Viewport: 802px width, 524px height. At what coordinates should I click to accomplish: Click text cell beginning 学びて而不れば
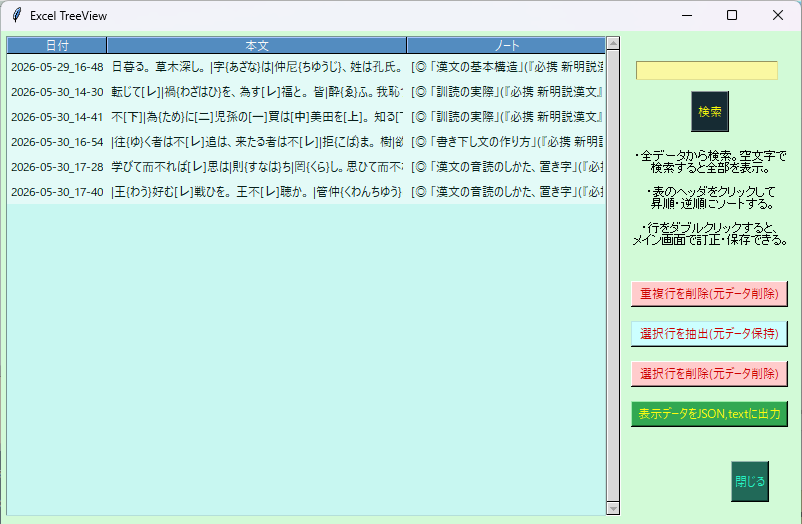pos(257,167)
